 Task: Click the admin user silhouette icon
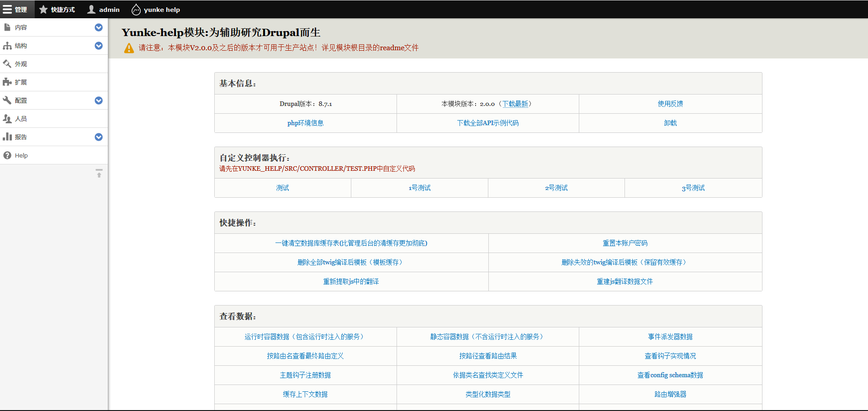point(91,9)
